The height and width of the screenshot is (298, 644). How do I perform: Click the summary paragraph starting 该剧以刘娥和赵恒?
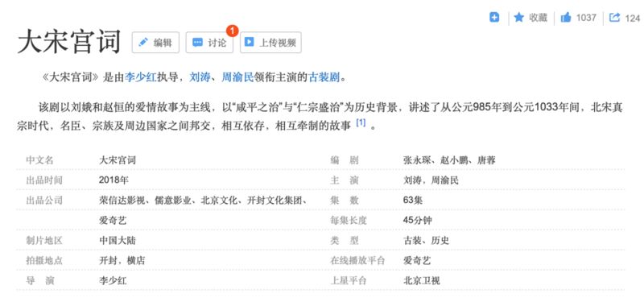320,117
